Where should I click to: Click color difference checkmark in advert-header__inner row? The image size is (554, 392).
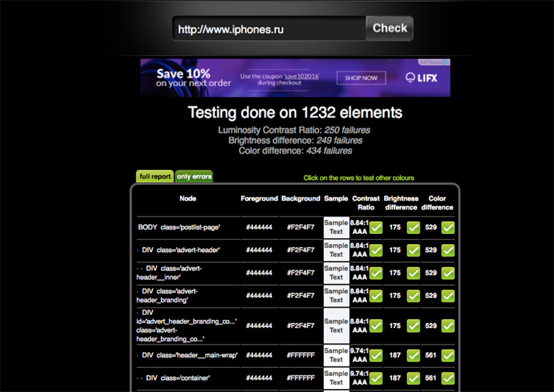(448, 273)
